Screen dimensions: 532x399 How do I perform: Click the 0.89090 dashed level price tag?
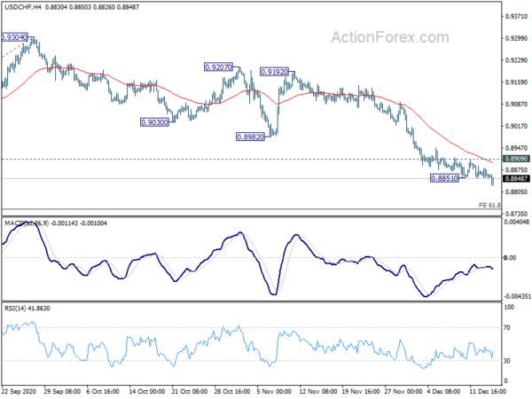[x=516, y=159]
